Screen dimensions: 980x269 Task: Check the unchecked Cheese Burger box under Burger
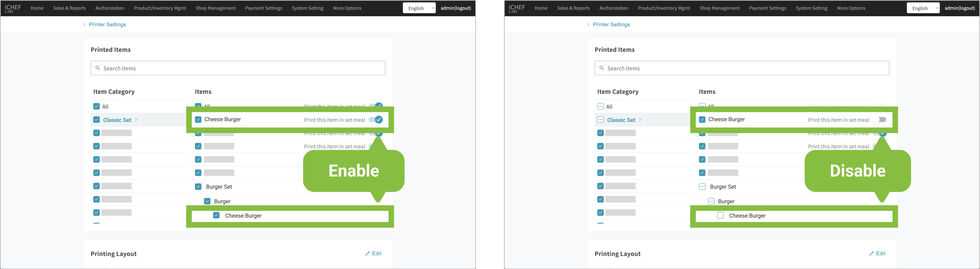pos(720,215)
